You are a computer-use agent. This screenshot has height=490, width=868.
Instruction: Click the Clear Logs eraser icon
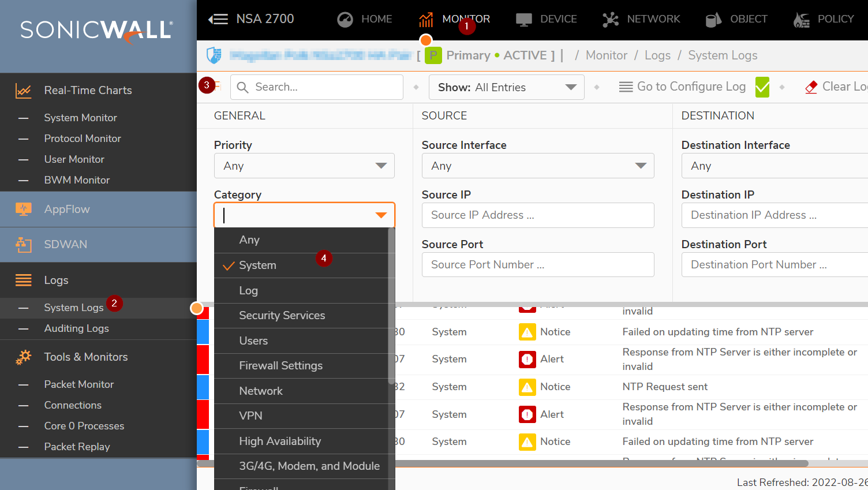pos(811,87)
